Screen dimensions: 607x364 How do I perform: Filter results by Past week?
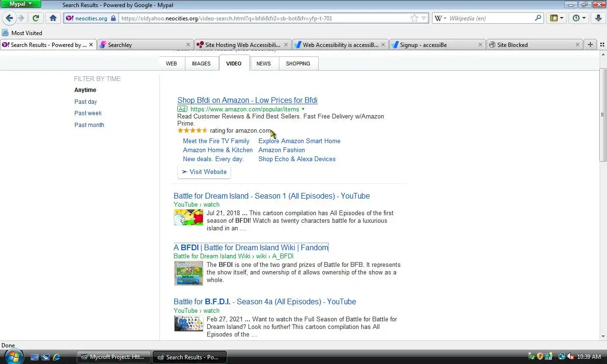[x=88, y=113]
